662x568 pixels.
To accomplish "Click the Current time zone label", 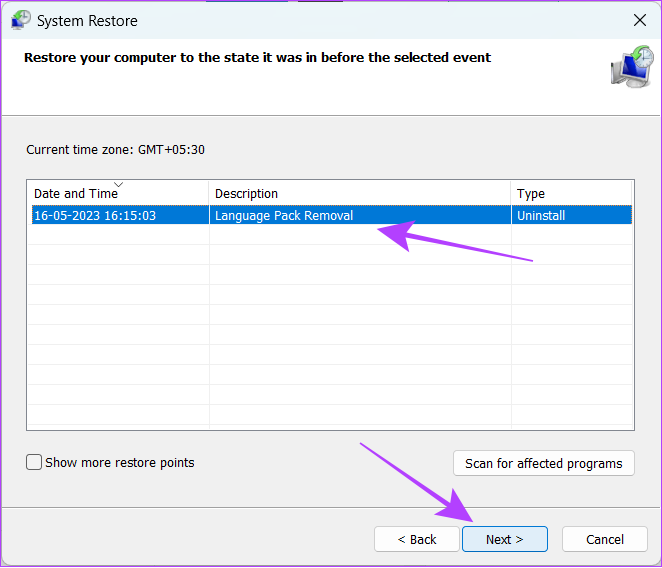I will tap(115, 149).
